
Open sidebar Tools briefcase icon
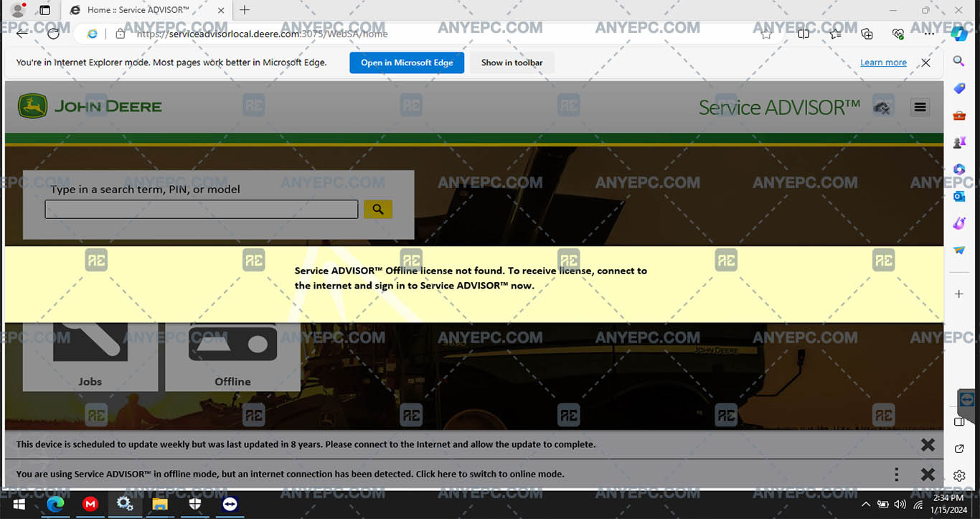[x=959, y=116]
